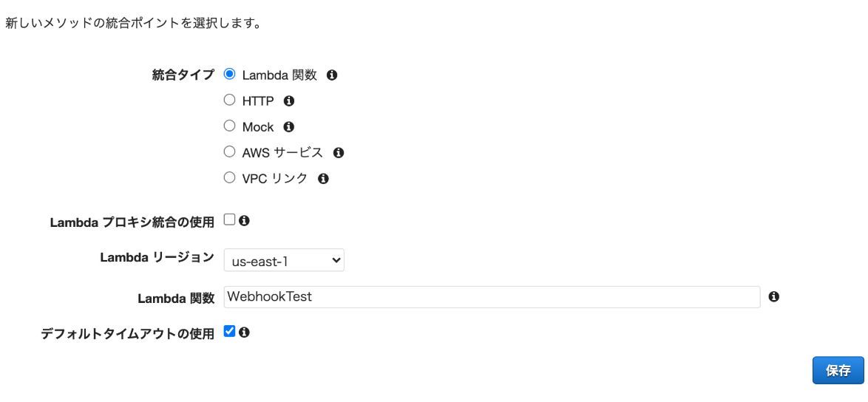The width and height of the screenshot is (868, 402).
Task: Open info icon next to Lambda 関数 radio option
Action: [331, 75]
